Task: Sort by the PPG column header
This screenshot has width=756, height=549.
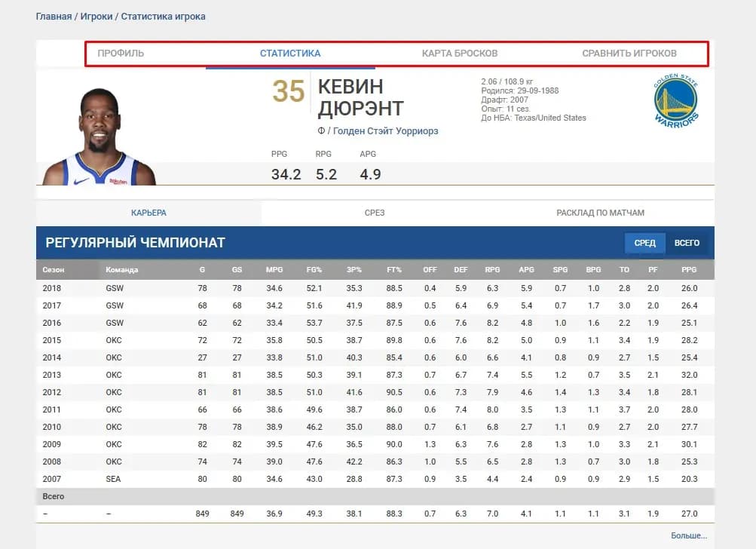Action: click(x=689, y=270)
